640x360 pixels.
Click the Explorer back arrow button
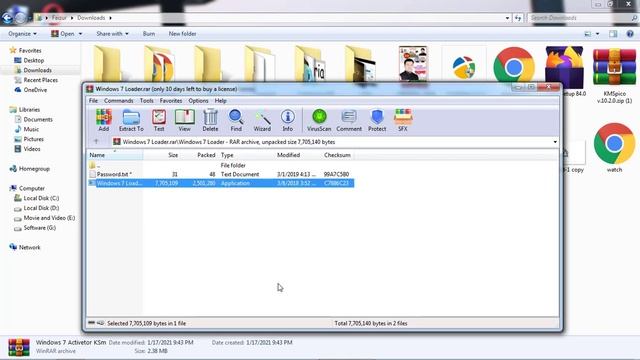click(x=7, y=18)
